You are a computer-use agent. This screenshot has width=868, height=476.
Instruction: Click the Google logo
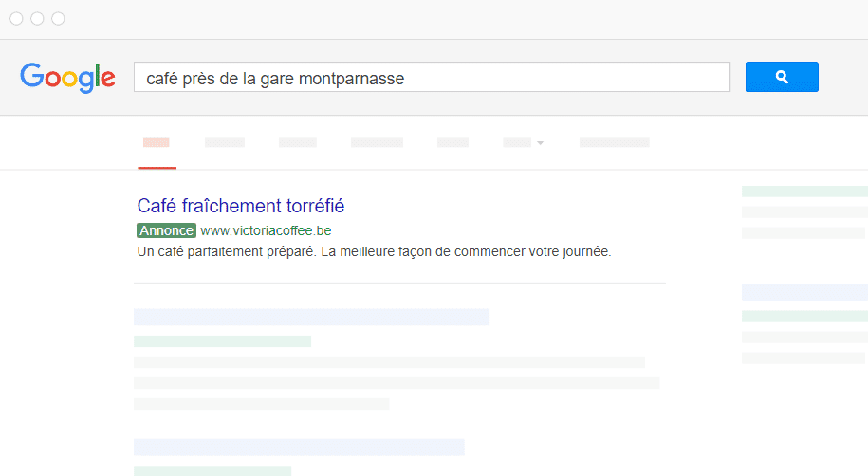click(x=67, y=78)
